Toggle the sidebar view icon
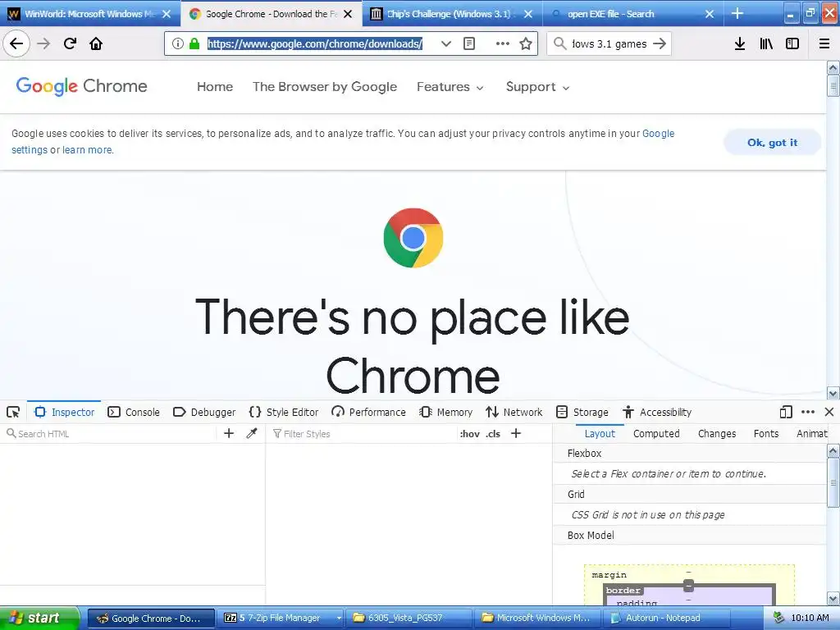Image resolution: width=840 pixels, height=630 pixels. pyautogui.click(x=792, y=43)
